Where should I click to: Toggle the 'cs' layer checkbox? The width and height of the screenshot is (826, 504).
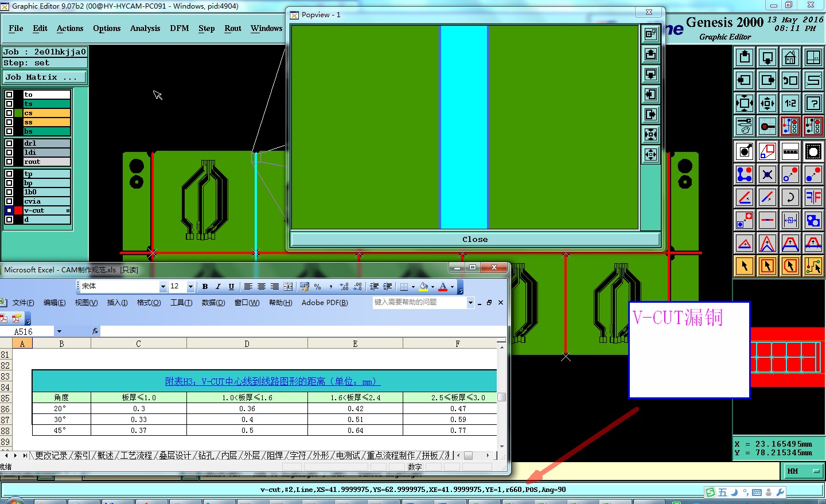pos(9,113)
